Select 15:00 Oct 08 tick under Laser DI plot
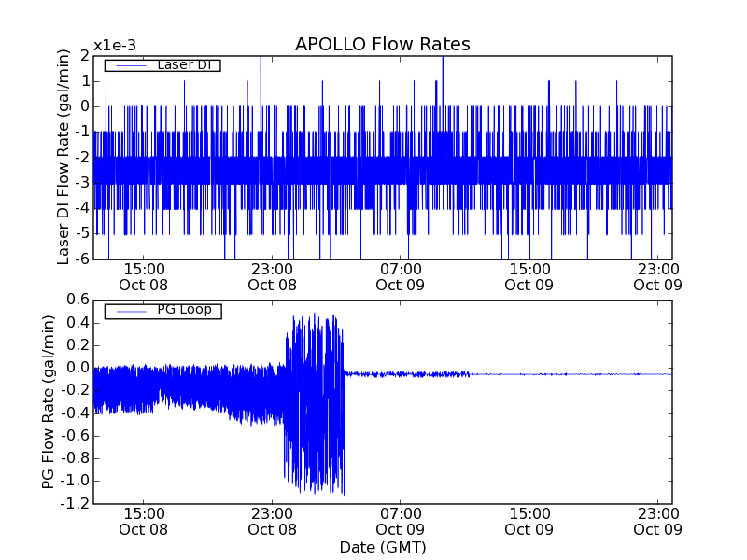 point(143,276)
